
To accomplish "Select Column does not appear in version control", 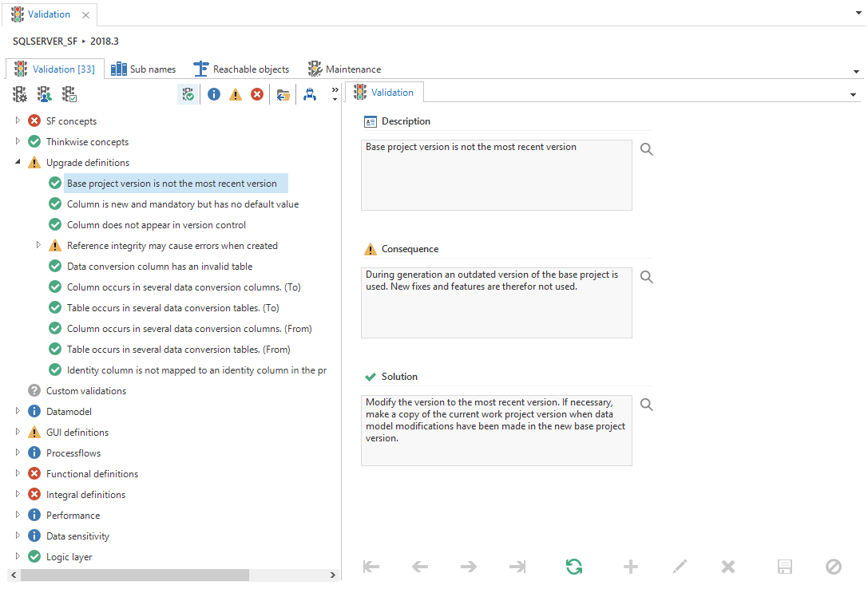I will [x=156, y=225].
